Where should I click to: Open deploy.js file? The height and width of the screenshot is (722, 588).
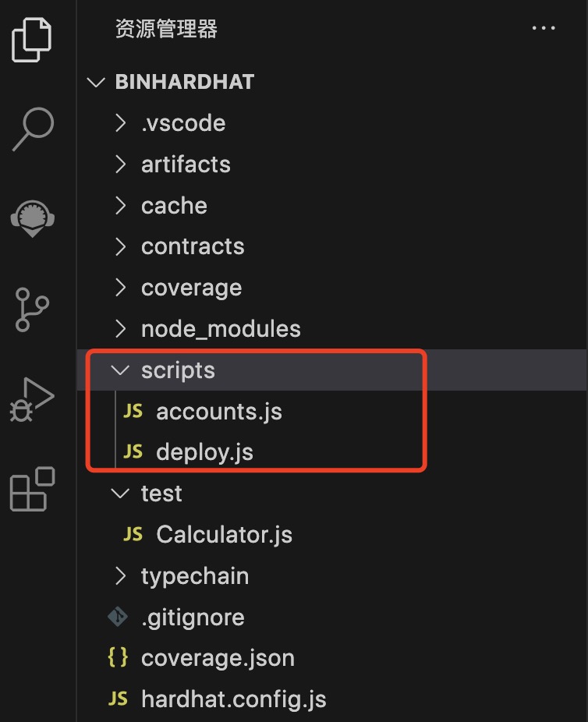tap(204, 452)
